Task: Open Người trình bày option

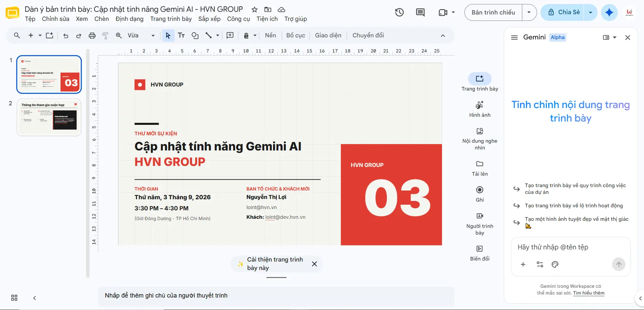Action: (480, 224)
